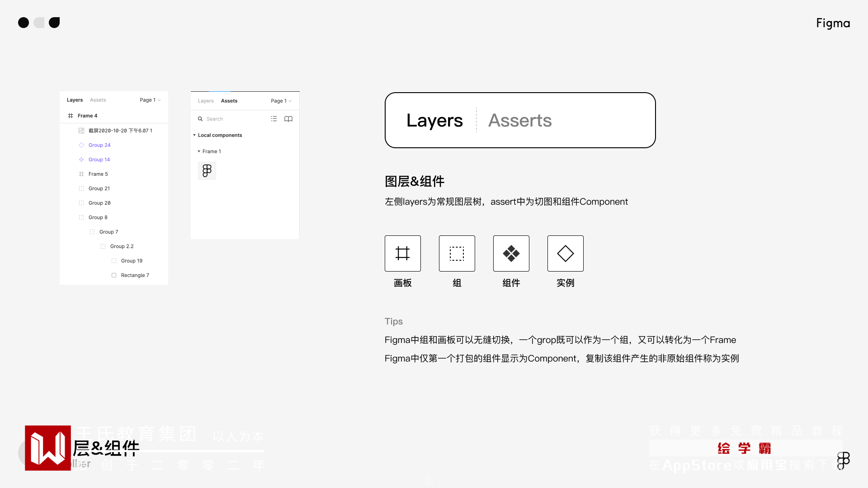
Task: Toggle the list view icon in Assets
Action: tap(274, 119)
